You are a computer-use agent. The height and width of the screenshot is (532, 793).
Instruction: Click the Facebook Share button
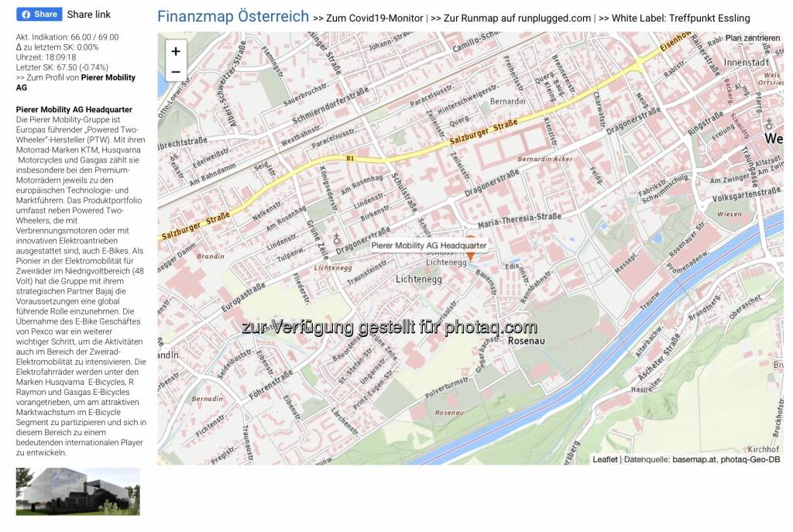point(39,14)
